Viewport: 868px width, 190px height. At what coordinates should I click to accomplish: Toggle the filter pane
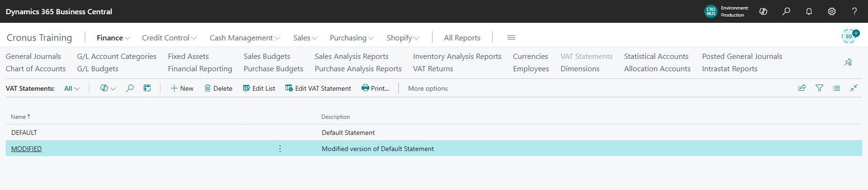coord(819,88)
